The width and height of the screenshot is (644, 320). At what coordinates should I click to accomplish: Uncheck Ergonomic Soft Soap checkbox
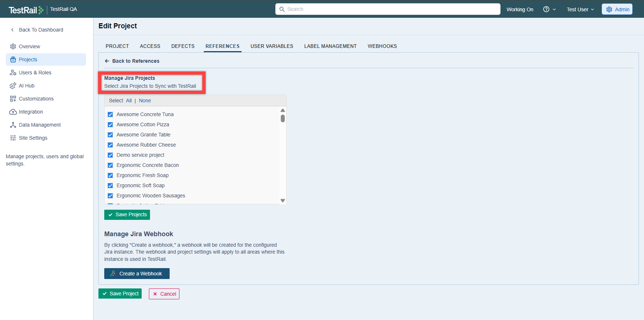110,185
